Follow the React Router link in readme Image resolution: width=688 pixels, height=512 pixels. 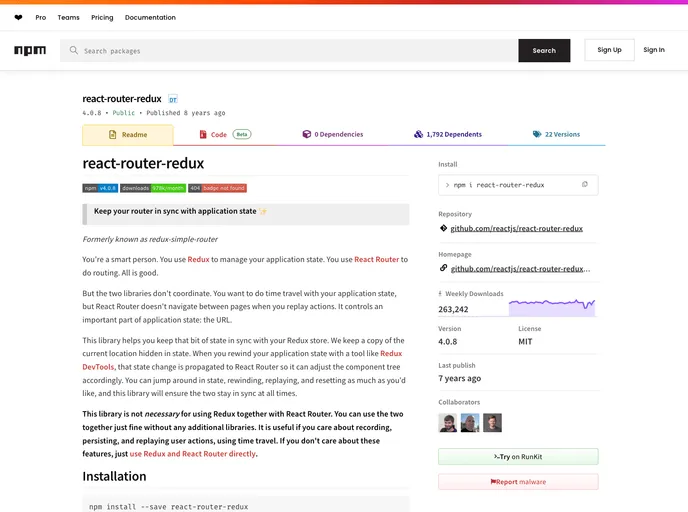[x=376, y=259]
